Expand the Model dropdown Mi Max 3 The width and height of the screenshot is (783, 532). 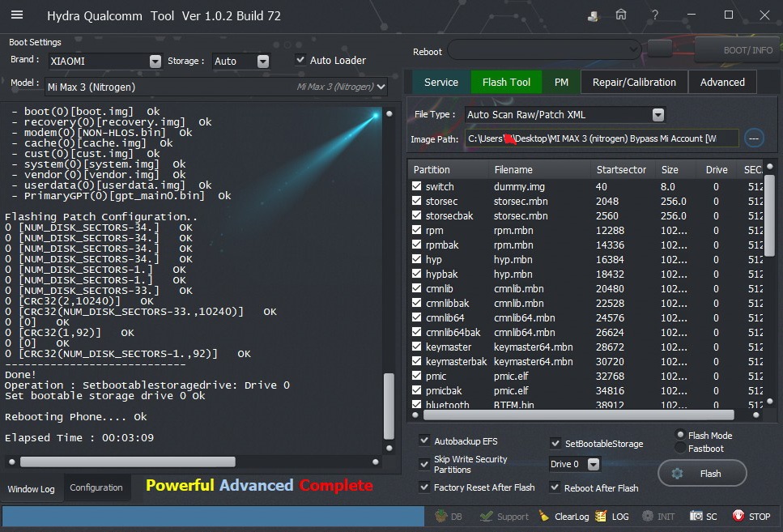point(381,87)
